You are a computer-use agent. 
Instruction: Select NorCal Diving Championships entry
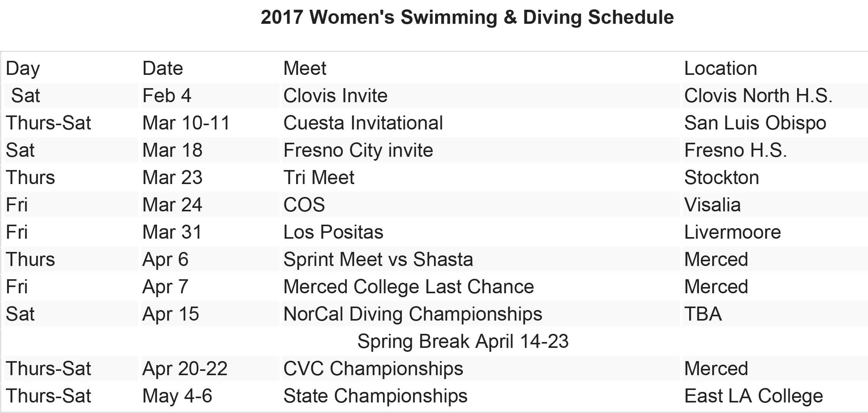413,314
